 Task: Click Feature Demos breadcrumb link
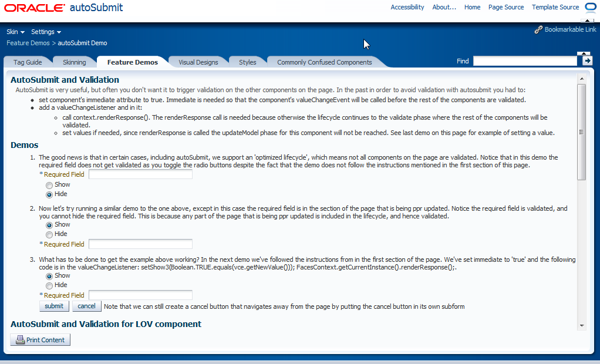point(28,43)
